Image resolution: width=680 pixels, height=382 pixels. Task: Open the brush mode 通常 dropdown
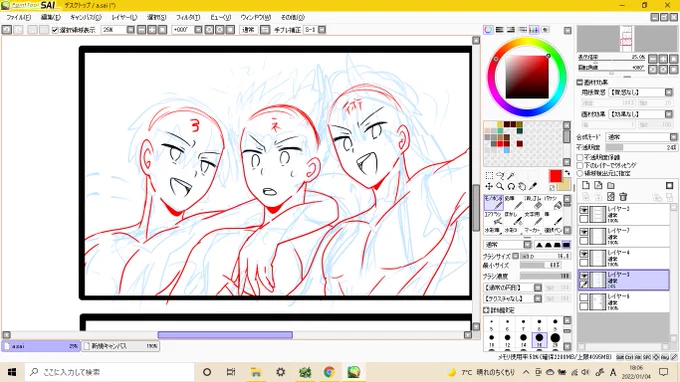(527, 245)
